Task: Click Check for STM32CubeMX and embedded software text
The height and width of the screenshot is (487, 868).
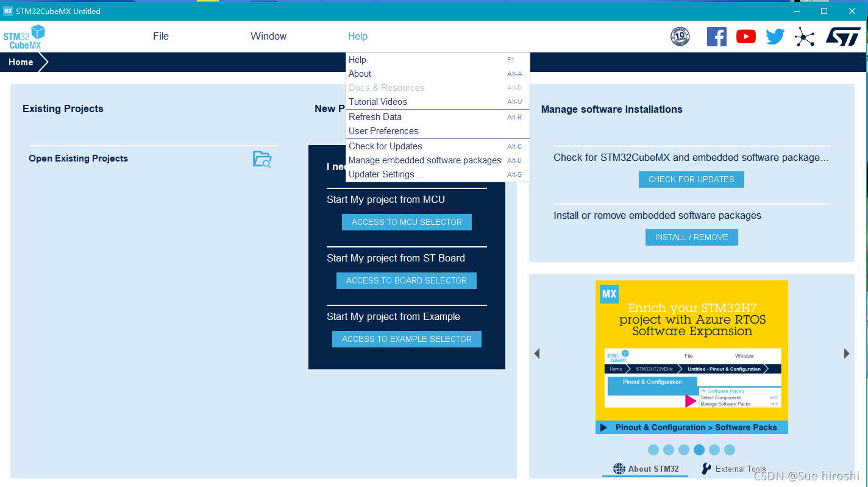Action: pos(691,157)
